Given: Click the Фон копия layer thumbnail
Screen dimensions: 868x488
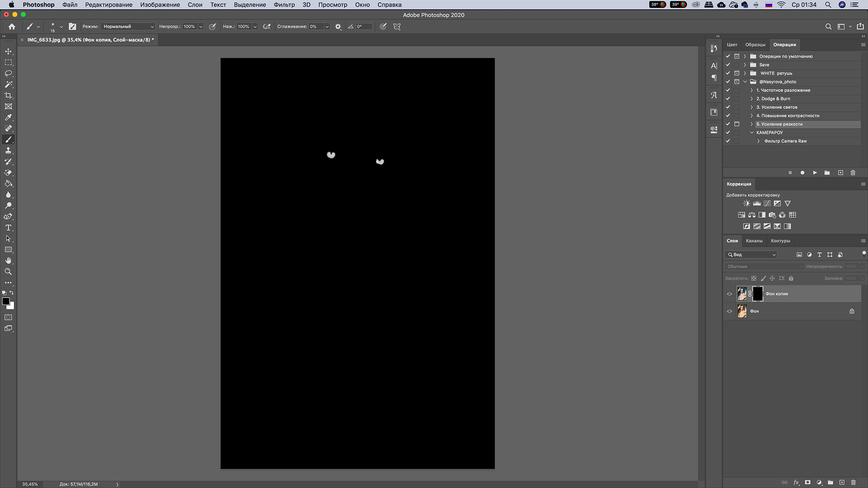Looking at the screenshot, I should (742, 293).
